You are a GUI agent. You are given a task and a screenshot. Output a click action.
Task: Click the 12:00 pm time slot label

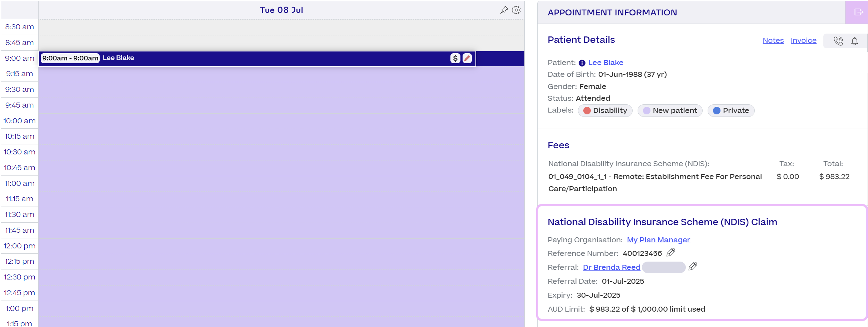20,246
